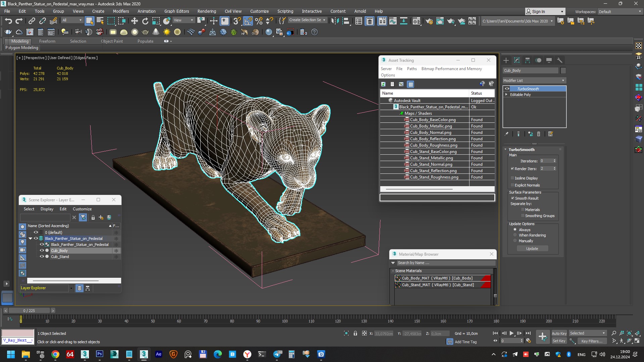Open Display menu in Scene Explorer
Viewport: 644px width, 362px height.
click(47, 209)
